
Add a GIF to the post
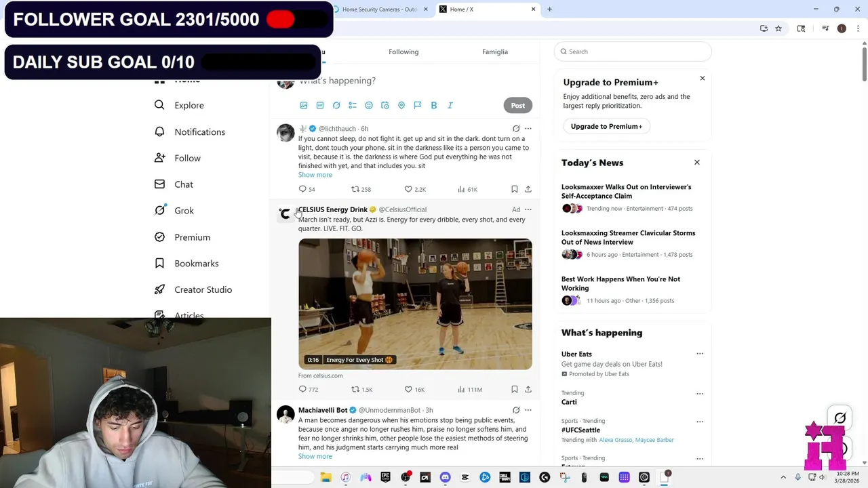(320, 105)
